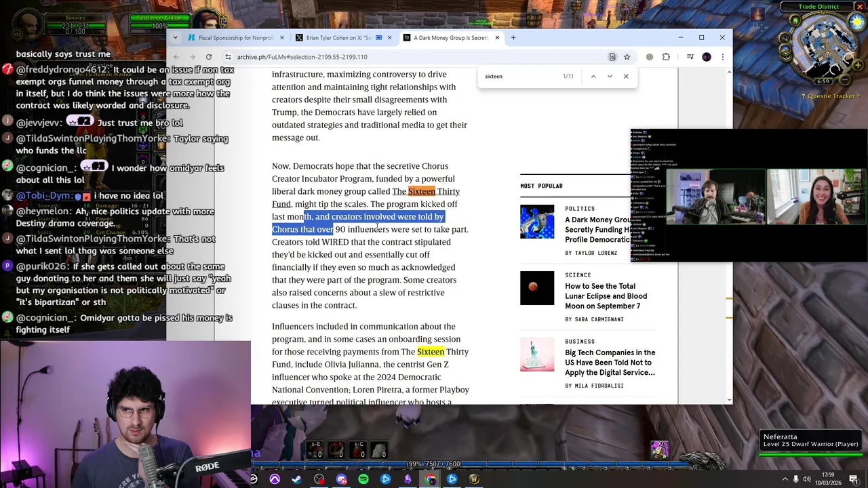This screenshot has height=488, width=868.
Task: Close the Fiscal Sponsorship tab
Action: 281,38
